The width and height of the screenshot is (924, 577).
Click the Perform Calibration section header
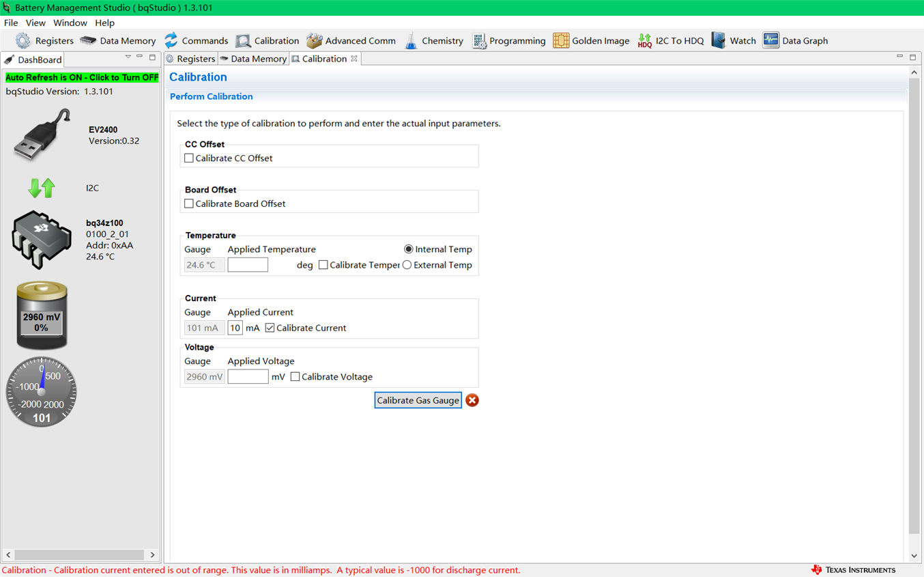point(212,96)
